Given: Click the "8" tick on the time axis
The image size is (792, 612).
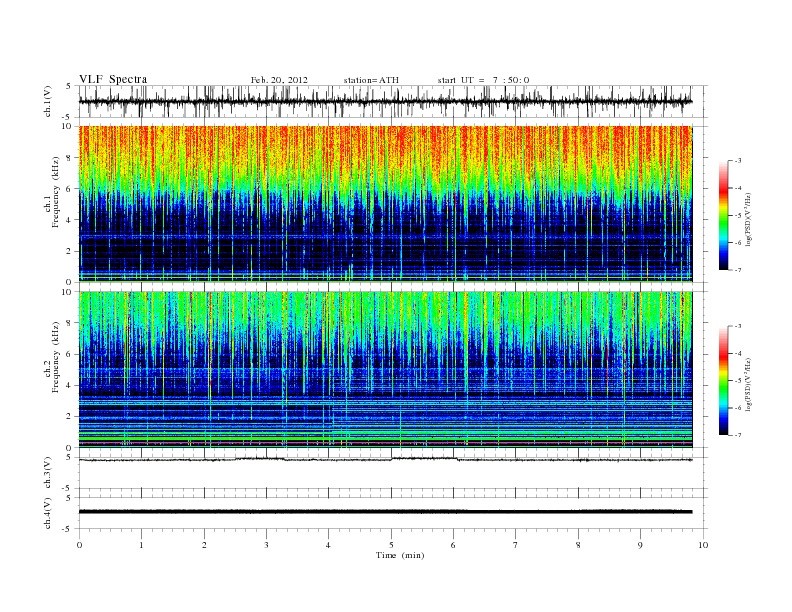Looking at the screenshot, I should click(578, 545).
